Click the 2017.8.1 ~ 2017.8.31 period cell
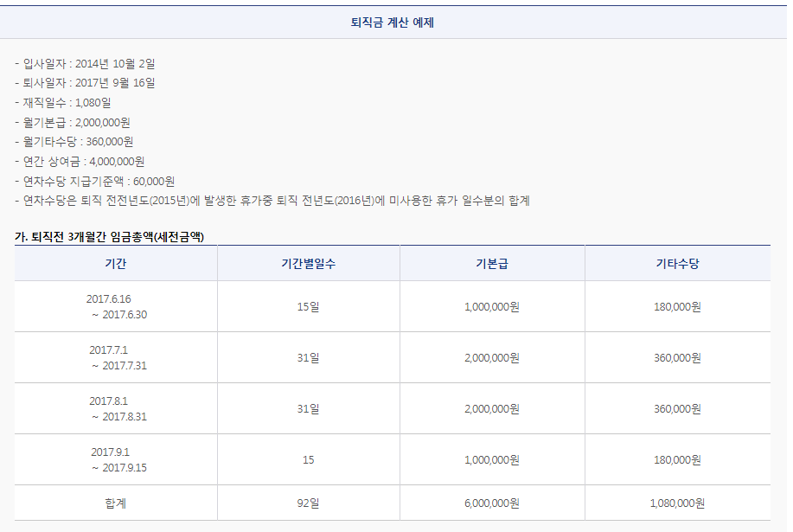This screenshot has height=532, width=793. click(117, 408)
